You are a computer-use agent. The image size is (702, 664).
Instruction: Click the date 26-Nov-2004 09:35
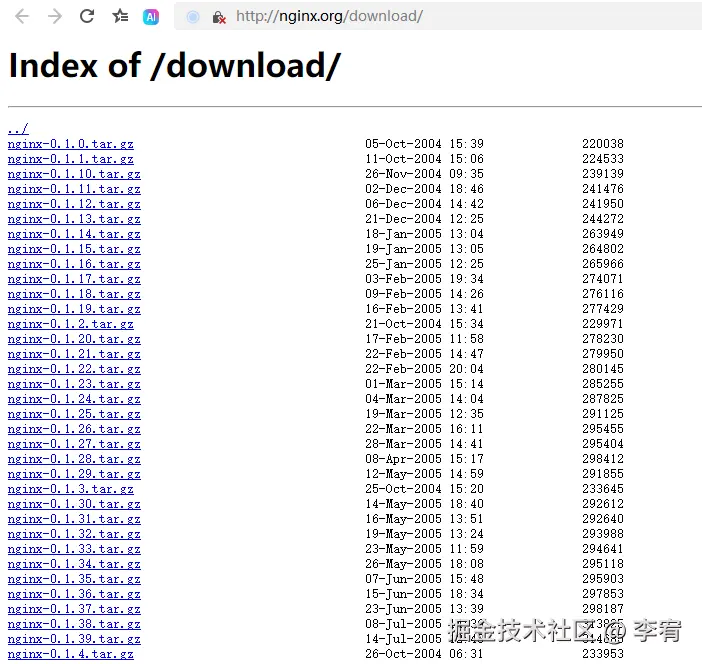point(424,174)
